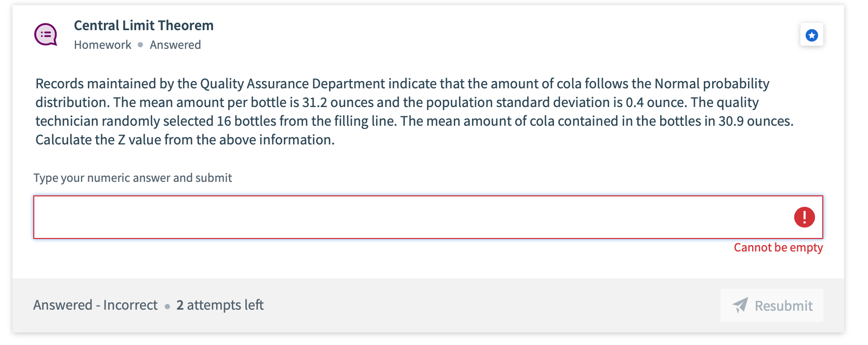
Task: Click the 2 attempts left text
Action: coord(220,305)
